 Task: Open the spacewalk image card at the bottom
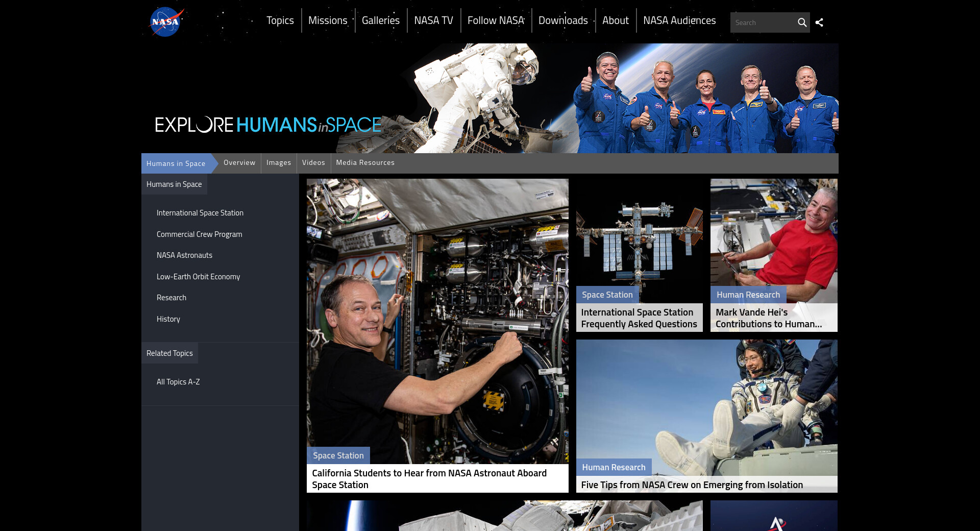pos(505,516)
